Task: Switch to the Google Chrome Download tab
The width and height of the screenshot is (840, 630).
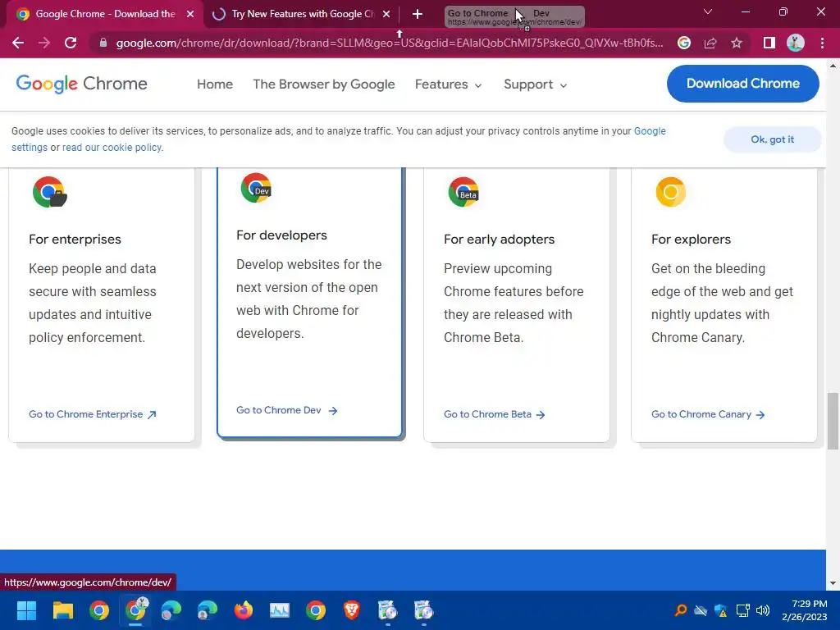Action: pos(105,14)
